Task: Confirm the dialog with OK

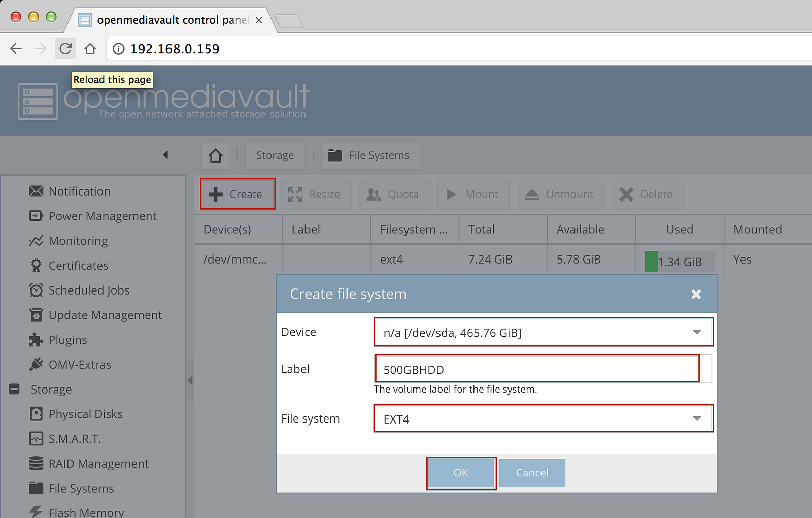Action: (x=461, y=473)
